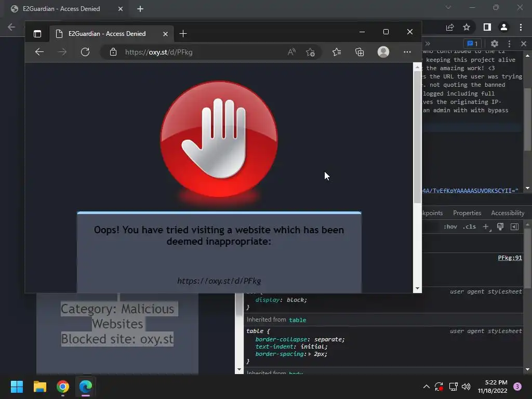The image size is (532, 399).
Task: Switch to Edge taskbar icon
Action: [86, 387]
